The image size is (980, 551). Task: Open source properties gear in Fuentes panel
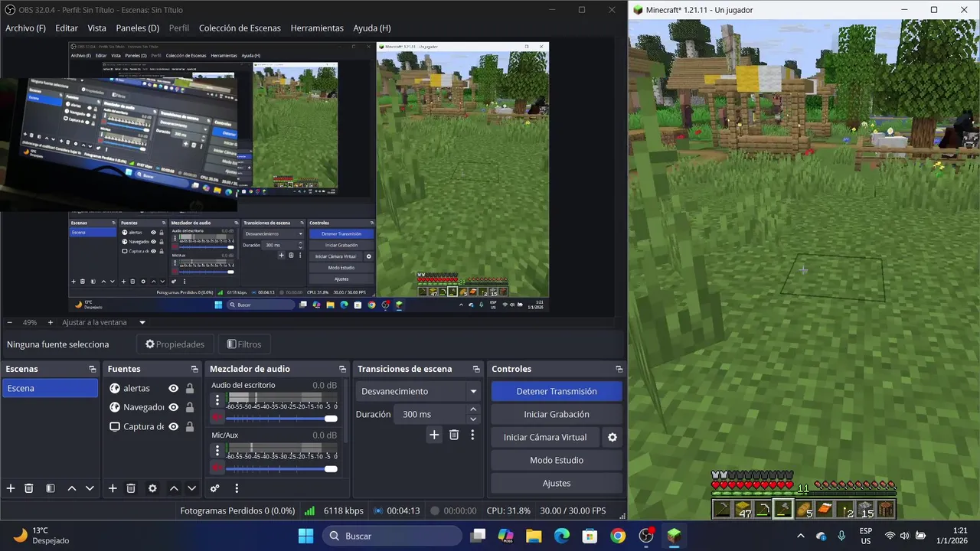click(152, 488)
